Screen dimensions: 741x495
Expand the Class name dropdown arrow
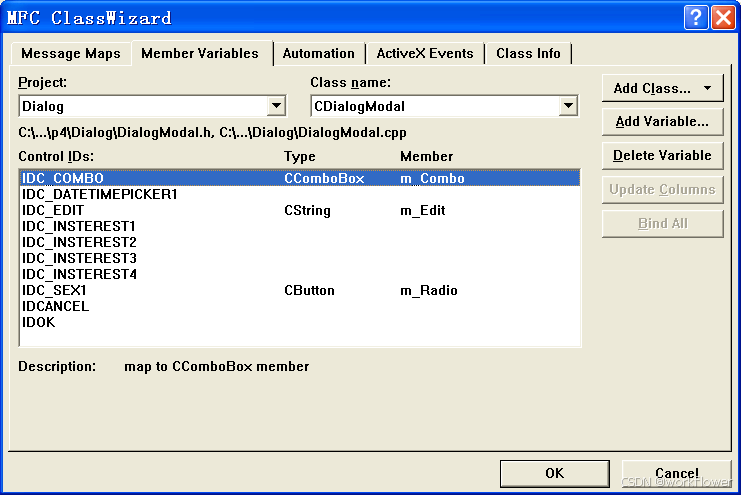(x=568, y=106)
